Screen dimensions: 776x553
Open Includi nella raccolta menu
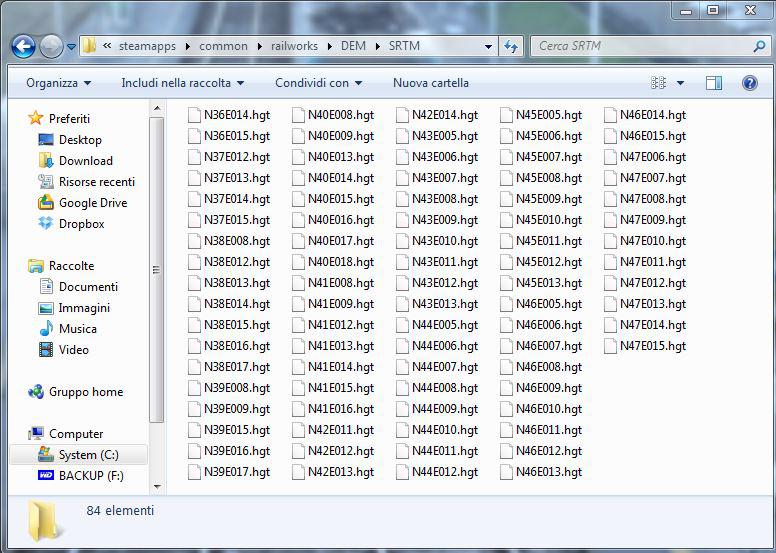(x=183, y=83)
